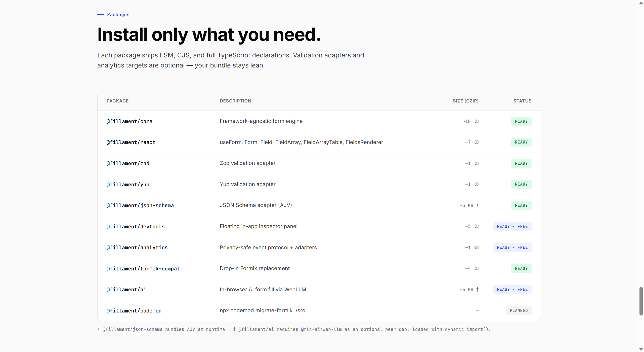Click 'In-browser AI form fill via WebLLM'
644x352 pixels.
tap(263, 290)
